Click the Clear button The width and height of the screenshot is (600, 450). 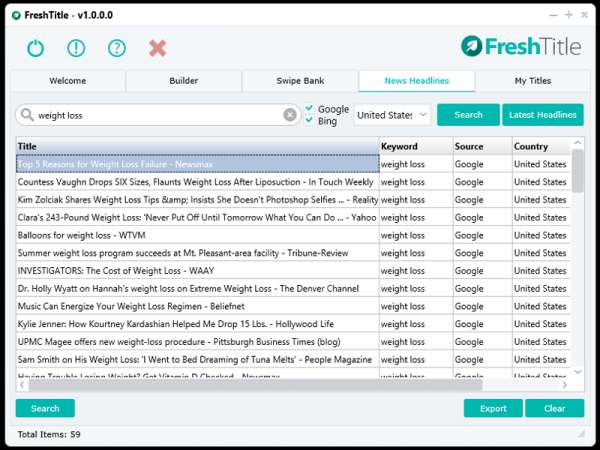pyautogui.click(x=554, y=408)
